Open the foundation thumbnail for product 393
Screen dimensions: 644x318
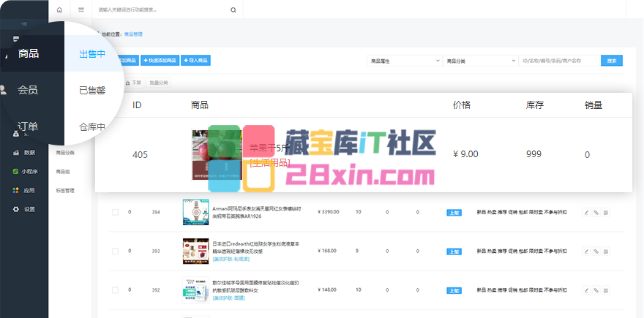196,251
